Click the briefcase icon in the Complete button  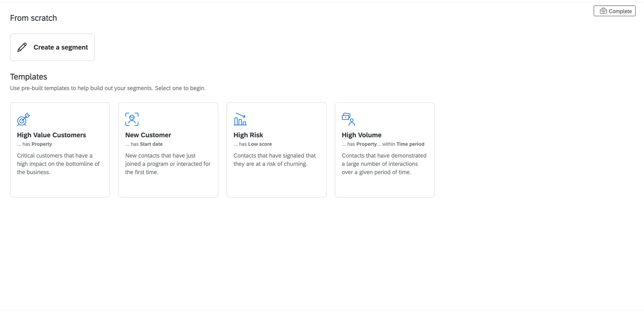603,11
